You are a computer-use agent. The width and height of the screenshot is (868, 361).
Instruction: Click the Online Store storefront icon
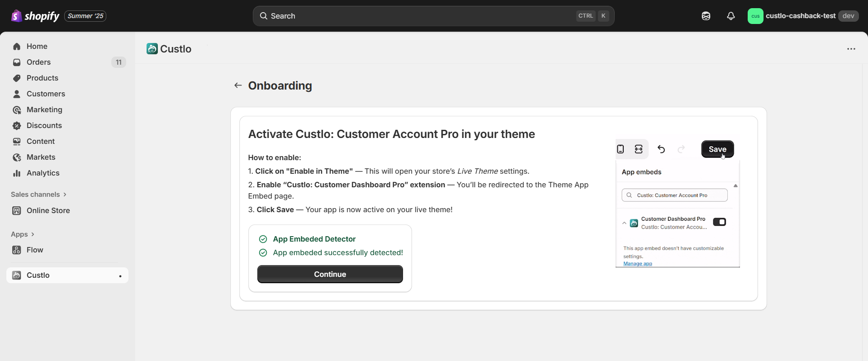tap(17, 210)
